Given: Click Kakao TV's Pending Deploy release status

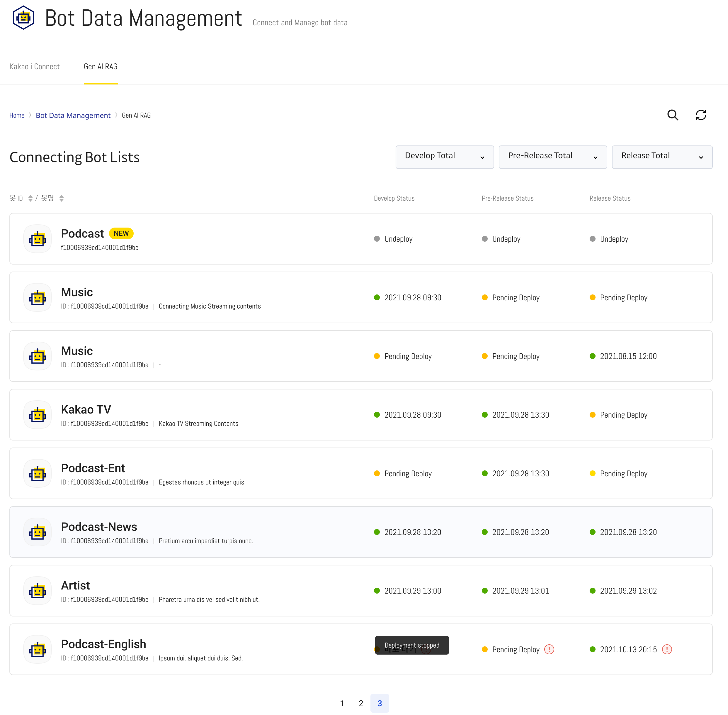Looking at the screenshot, I should (x=618, y=415).
